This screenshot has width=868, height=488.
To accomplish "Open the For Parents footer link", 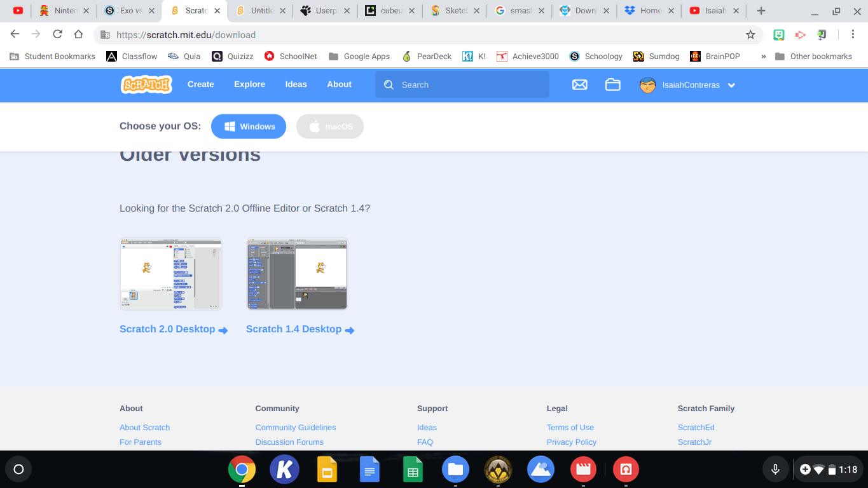I will pyautogui.click(x=140, y=442).
